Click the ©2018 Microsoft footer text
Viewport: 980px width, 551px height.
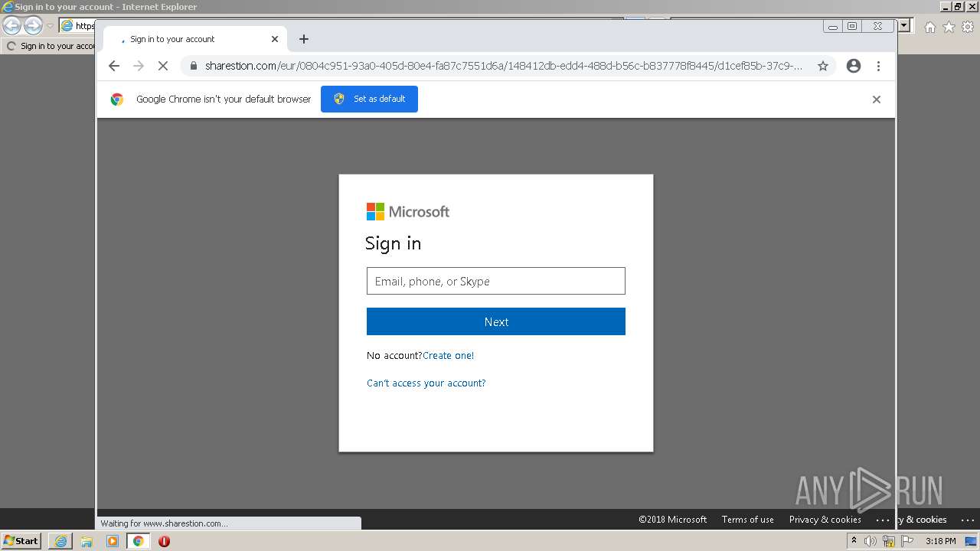673,520
